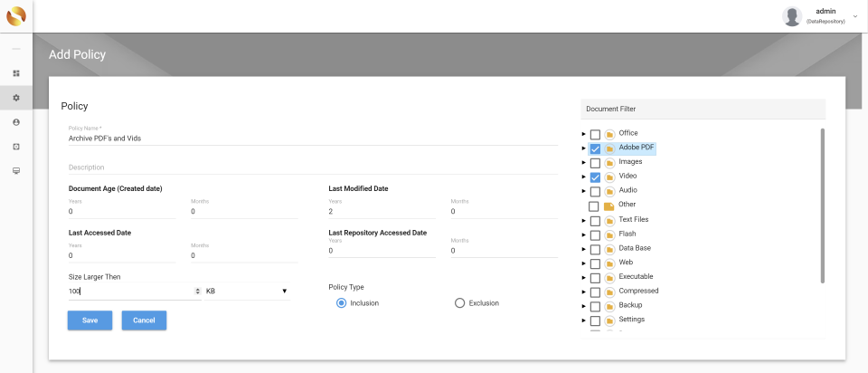
Task: Save the policy
Action: pyautogui.click(x=90, y=320)
